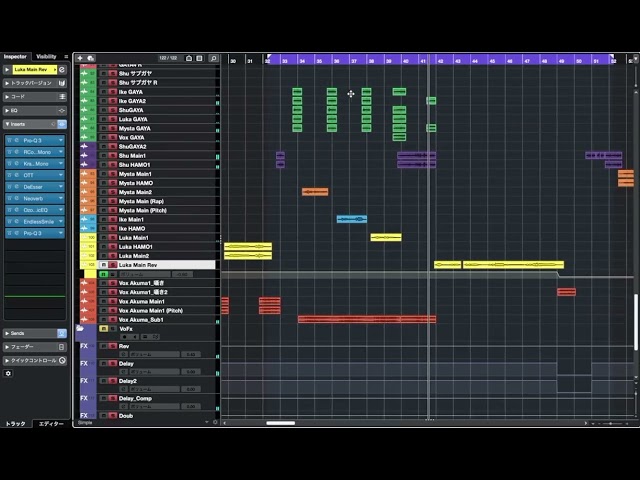Expand the EQ section in Inspector
The height and width of the screenshot is (480, 640).
(7, 111)
